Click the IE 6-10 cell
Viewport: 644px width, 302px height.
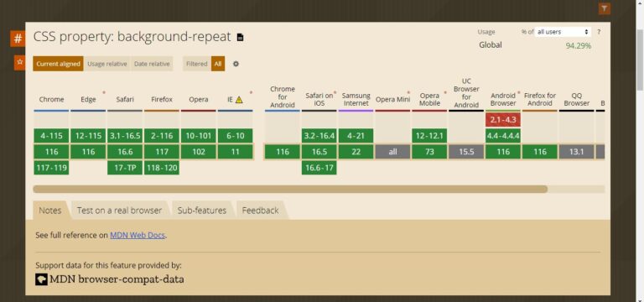236,136
